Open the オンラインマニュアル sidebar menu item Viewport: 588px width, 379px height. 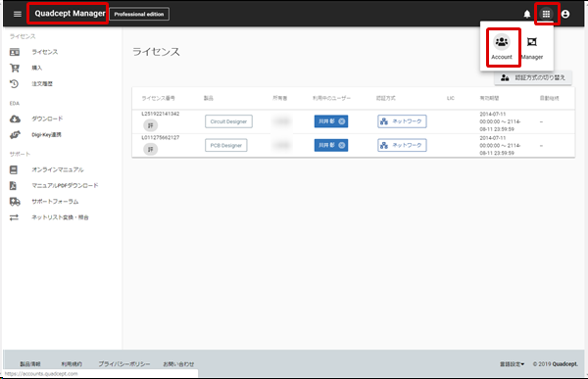(58, 169)
